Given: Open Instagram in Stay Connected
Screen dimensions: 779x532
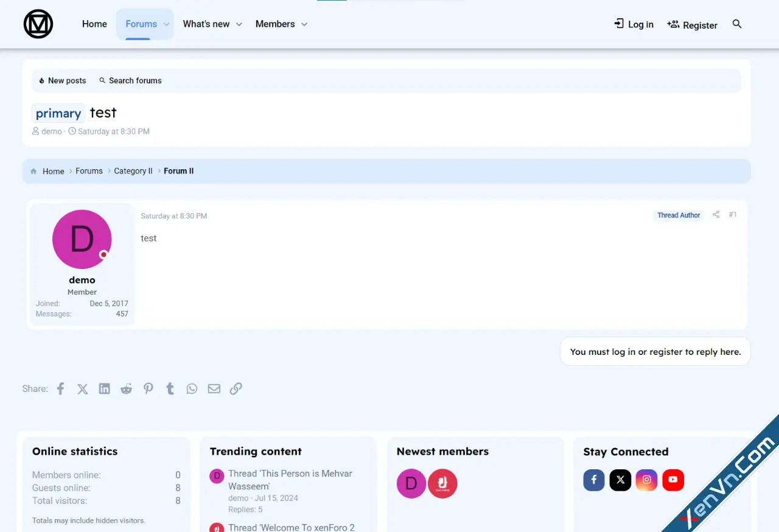Looking at the screenshot, I should click(x=647, y=480).
